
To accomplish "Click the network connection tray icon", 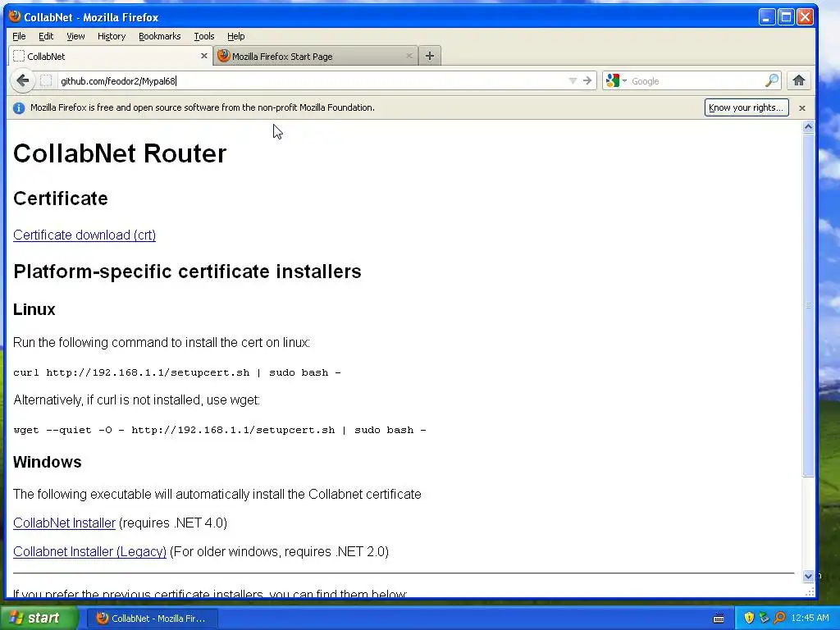I will coord(764,619).
